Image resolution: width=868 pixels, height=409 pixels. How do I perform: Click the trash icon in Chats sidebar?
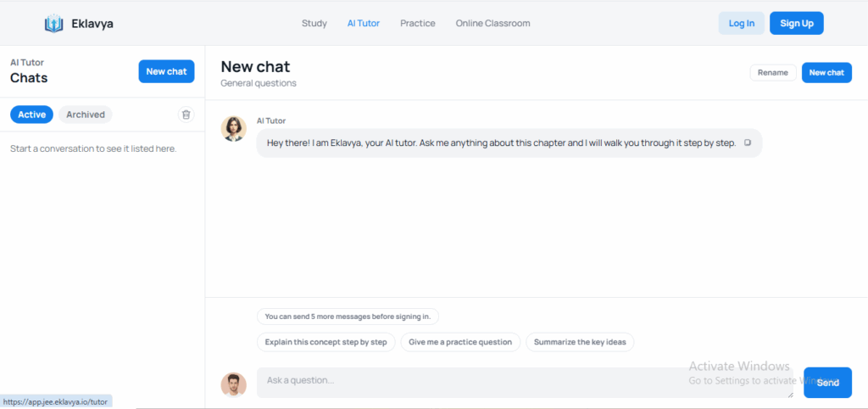[186, 115]
